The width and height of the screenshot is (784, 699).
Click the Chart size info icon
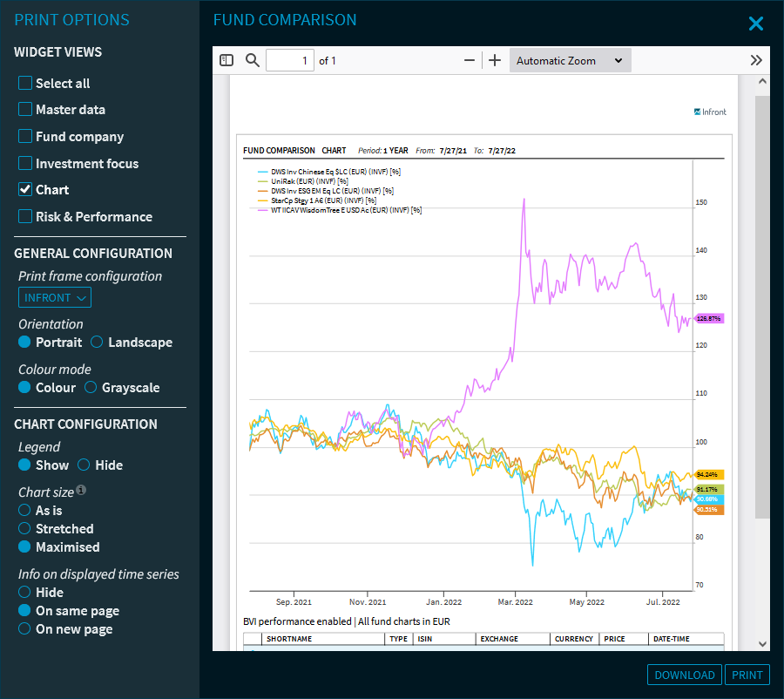[x=81, y=490]
